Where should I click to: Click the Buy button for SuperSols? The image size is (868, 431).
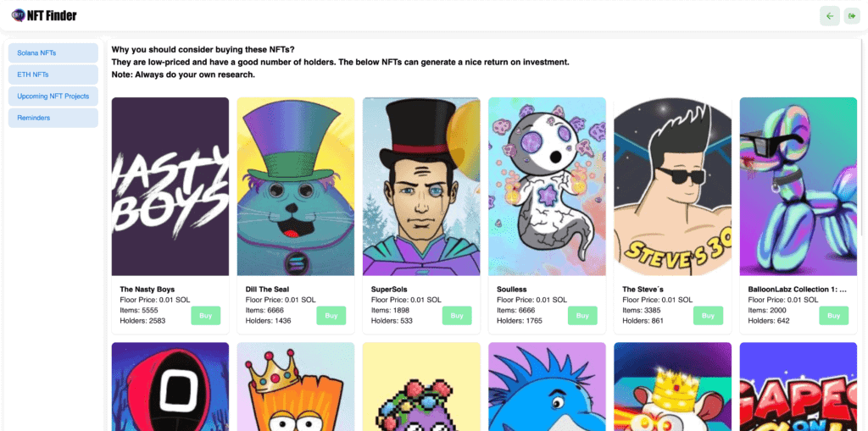tap(457, 316)
